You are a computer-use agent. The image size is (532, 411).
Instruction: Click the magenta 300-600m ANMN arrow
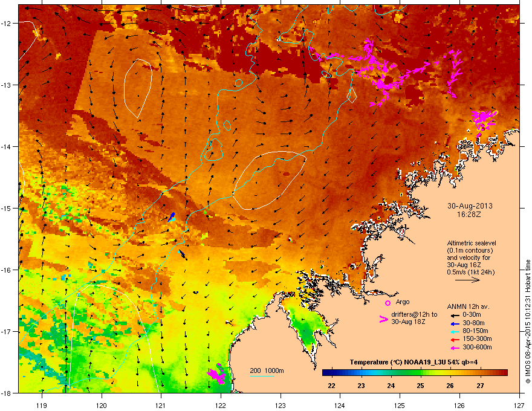click(455, 348)
